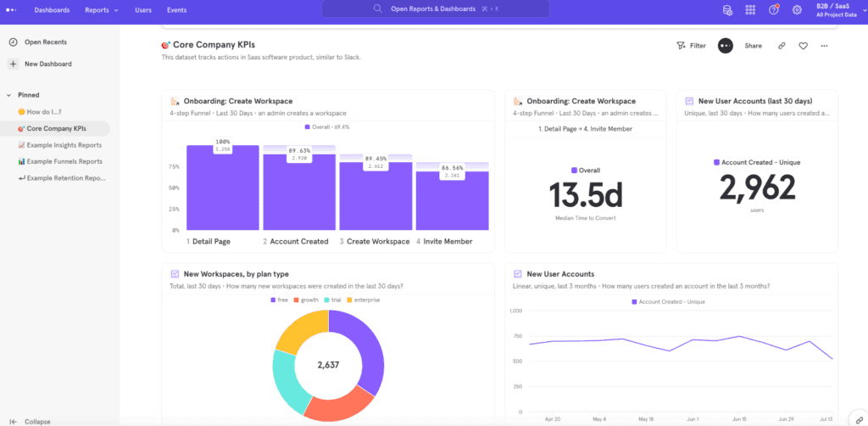The width and height of the screenshot is (868, 426).
Task: Toggle the growth legend swatch
Action: point(296,300)
